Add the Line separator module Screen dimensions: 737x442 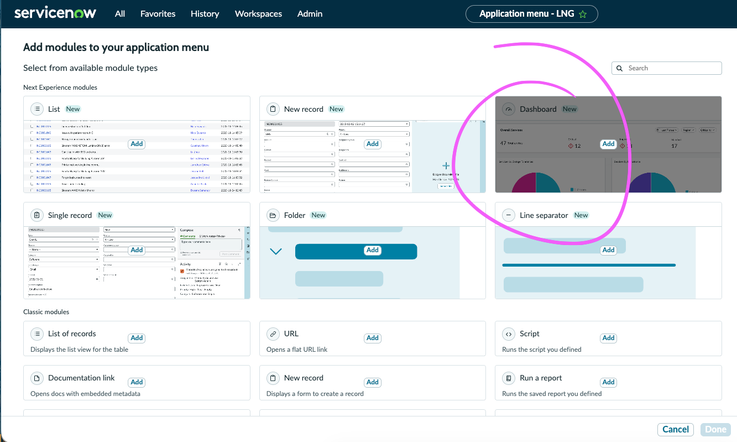click(x=608, y=250)
